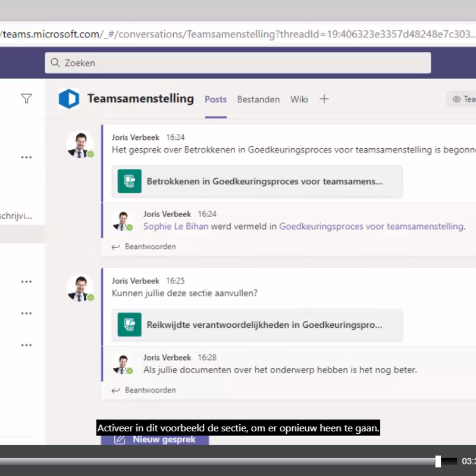Click the video progress bar track
The width and height of the screenshot is (476, 476).
pos(228,461)
